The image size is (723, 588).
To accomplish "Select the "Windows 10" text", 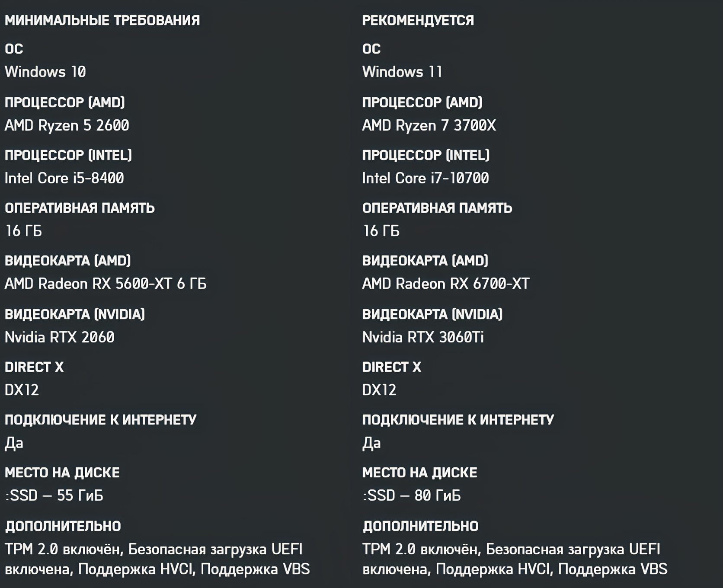I will [45, 72].
